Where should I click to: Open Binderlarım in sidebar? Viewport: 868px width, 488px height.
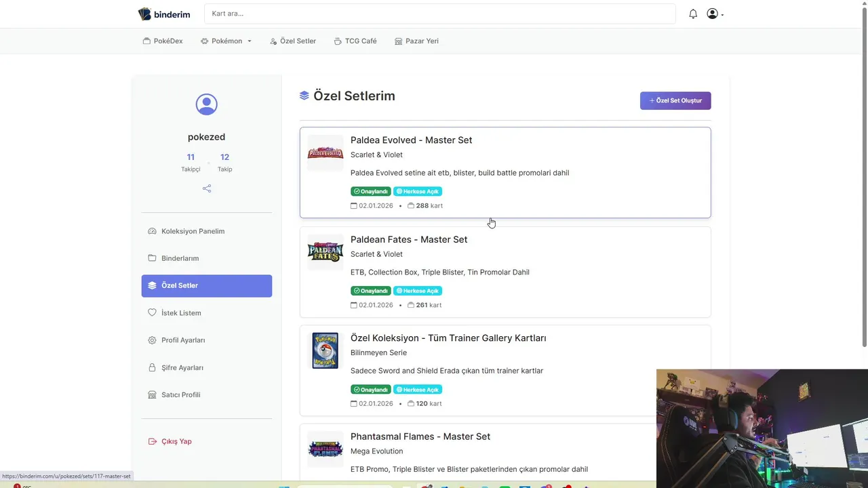coord(206,258)
